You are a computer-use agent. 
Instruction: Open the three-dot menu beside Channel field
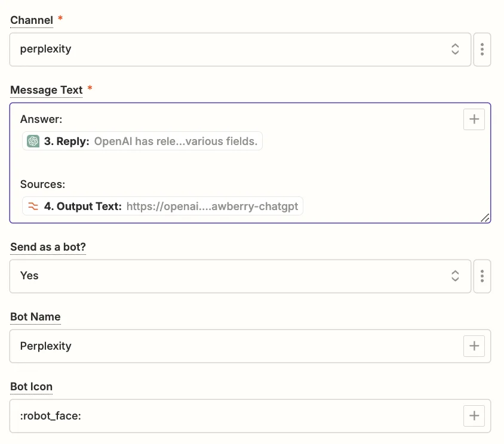(482, 50)
